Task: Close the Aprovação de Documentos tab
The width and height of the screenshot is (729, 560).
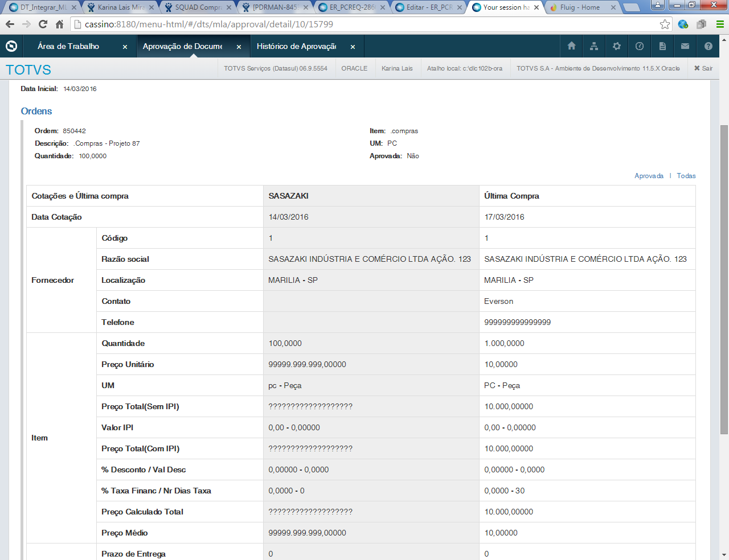Action: tap(239, 47)
